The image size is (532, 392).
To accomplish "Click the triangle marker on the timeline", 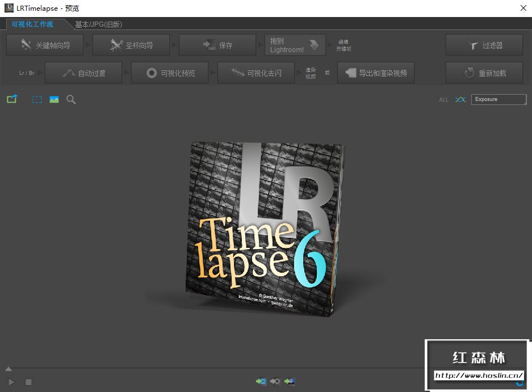I will tap(9, 369).
